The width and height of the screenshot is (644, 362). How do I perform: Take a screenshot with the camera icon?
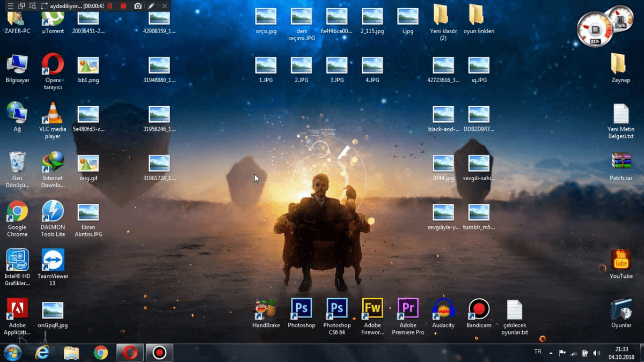(x=138, y=6)
